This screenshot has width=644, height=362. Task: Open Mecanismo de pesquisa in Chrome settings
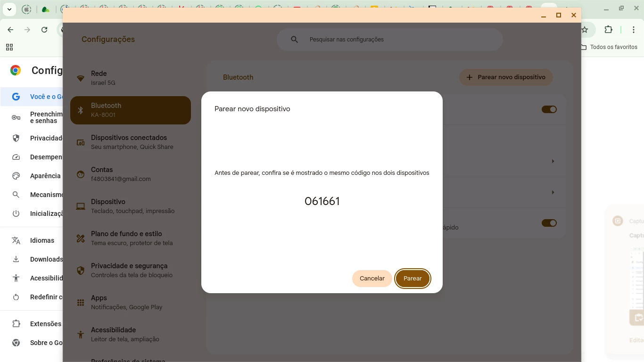(32, 195)
